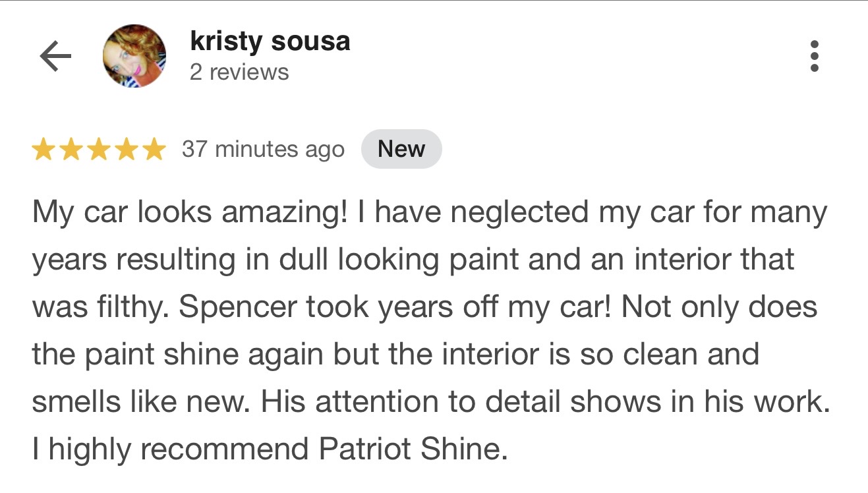Open the three-dot more options menu

pos(815,56)
